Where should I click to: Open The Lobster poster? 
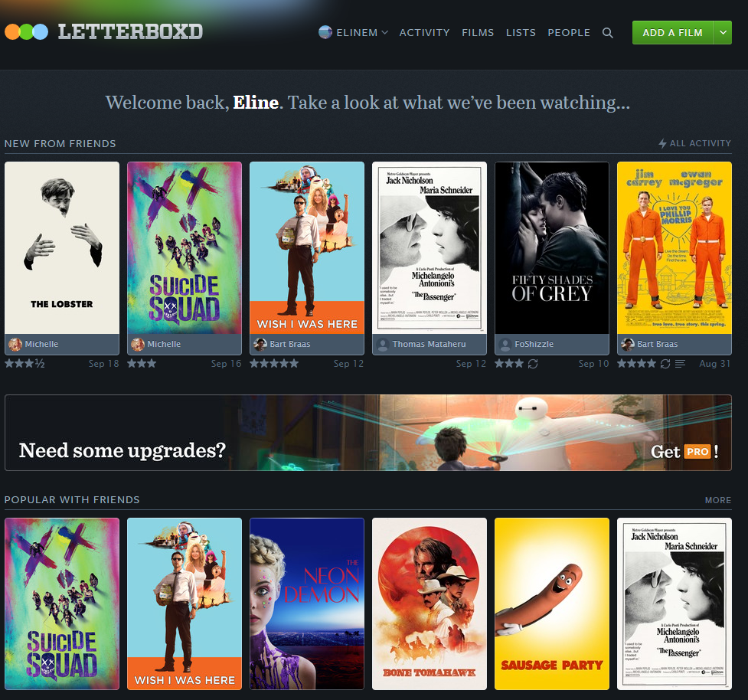(62, 247)
